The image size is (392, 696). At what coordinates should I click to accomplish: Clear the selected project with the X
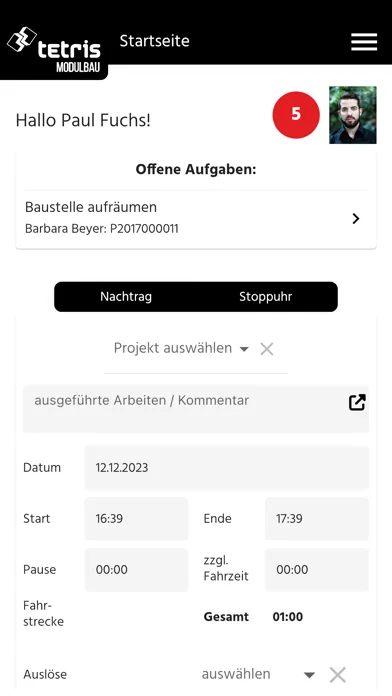266,349
